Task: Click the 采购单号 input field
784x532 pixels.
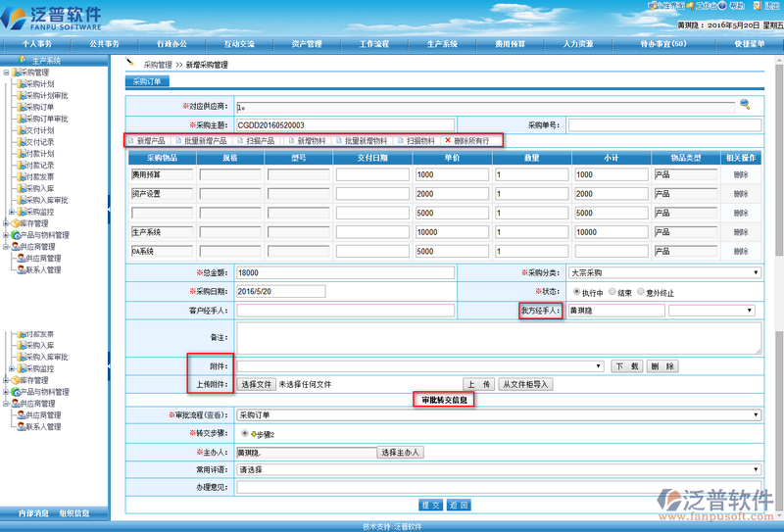Action: (663, 125)
